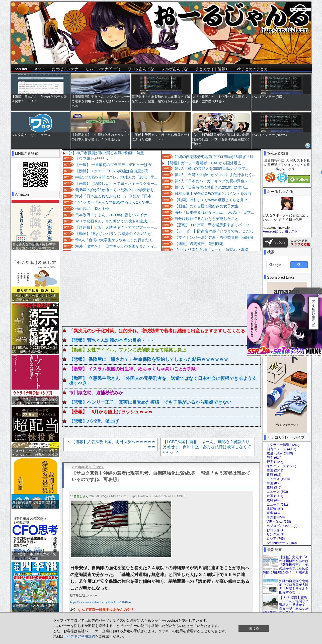Open 女性アイドル、ファンに洗剤飲ませて headline
Screen dimensions: 322x644
coord(128,350)
